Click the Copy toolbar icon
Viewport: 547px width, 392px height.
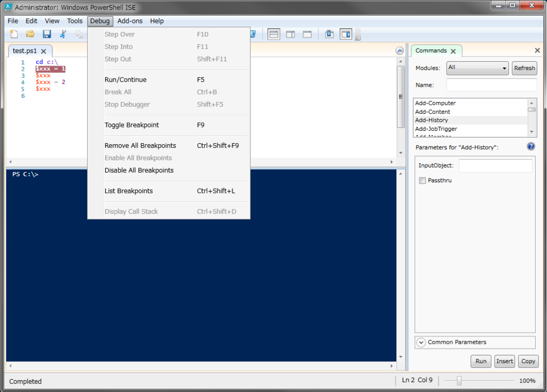click(79, 34)
